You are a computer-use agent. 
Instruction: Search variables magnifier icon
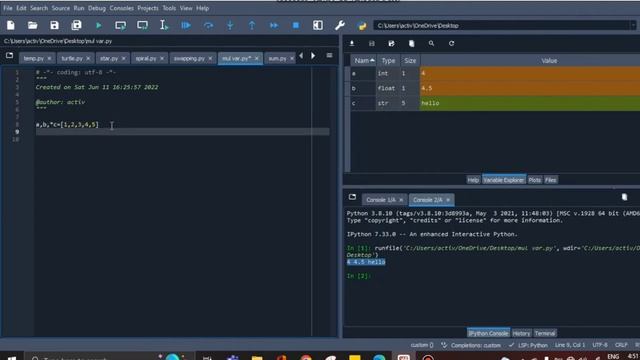431,43
